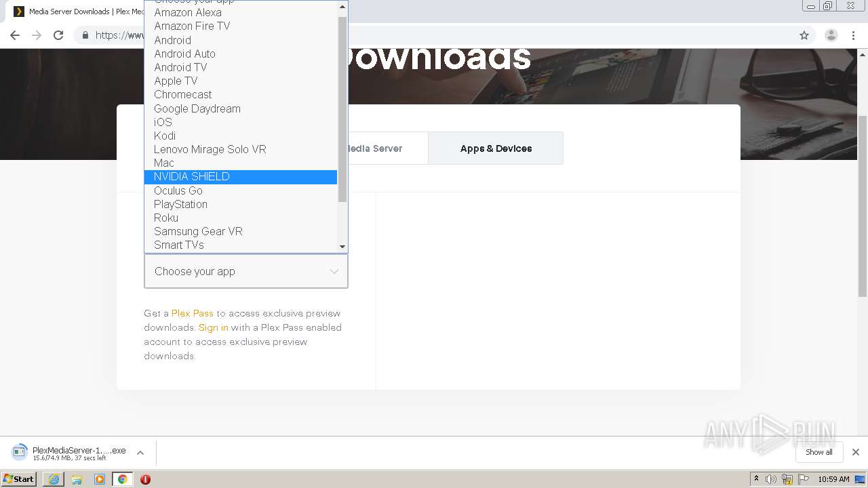868x488 pixels.
Task: Open the Plex Pass link
Action: click(193, 313)
